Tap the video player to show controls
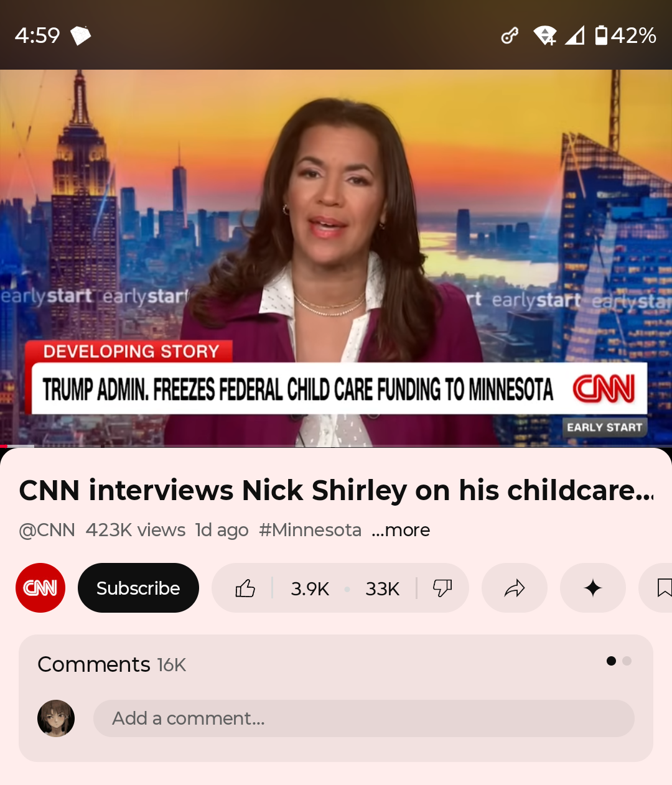Viewport: 672px width, 785px height. 336,258
